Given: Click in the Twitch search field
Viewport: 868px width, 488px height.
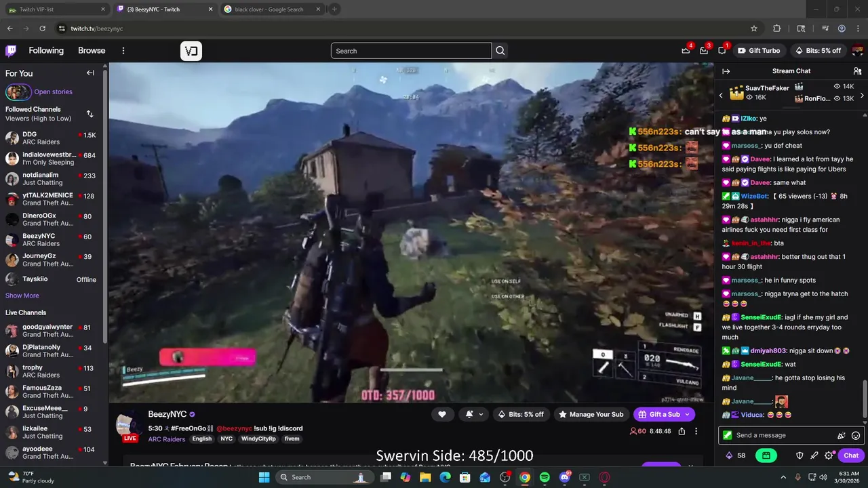Looking at the screenshot, I should (411, 51).
